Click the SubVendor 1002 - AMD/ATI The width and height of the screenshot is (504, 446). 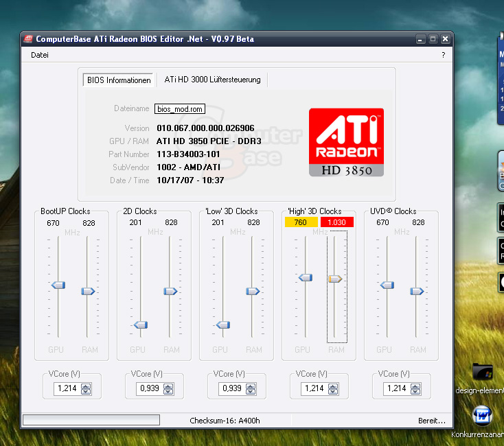[x=188, y=167]
